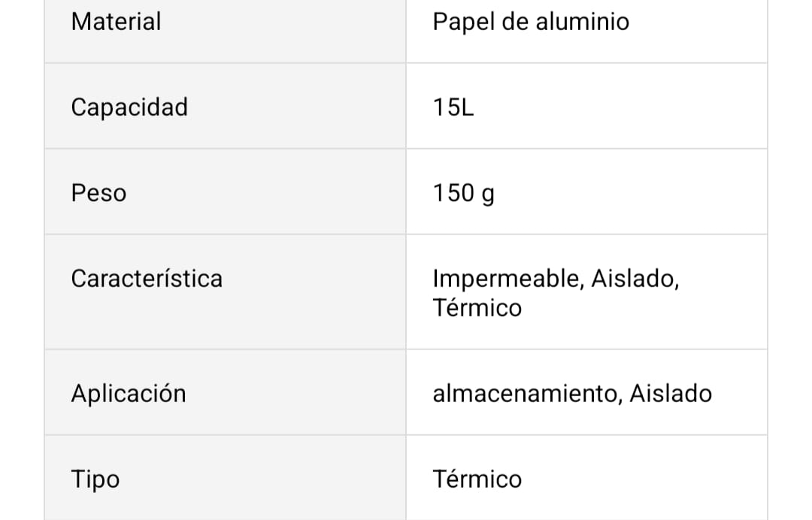Select the Térmico value beside Tipo

(477, 479)
